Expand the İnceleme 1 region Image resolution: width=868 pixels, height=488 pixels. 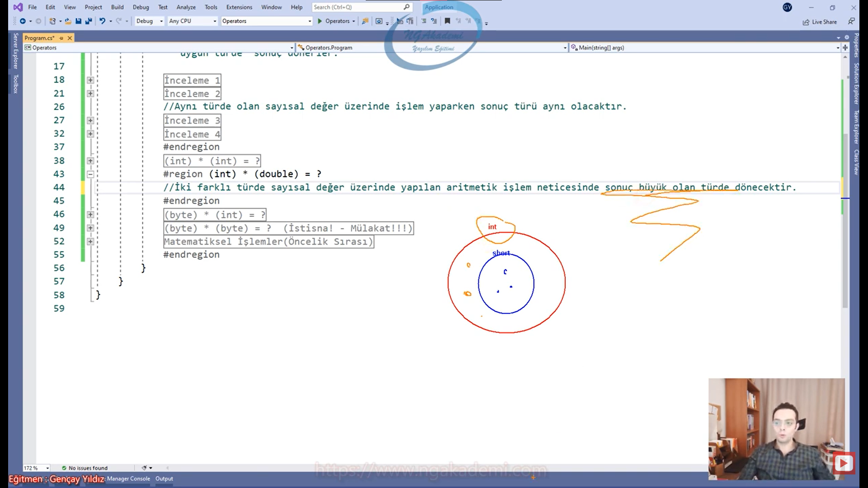(90, 80)
